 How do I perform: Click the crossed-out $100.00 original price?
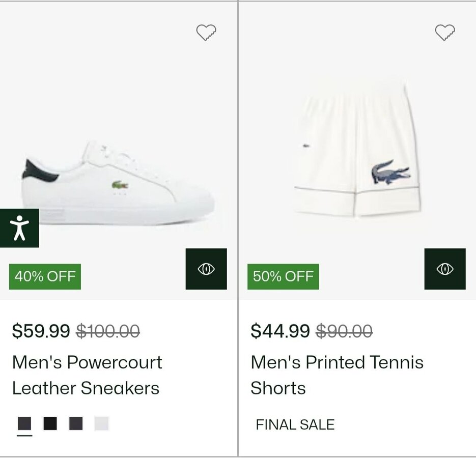tap(108, 331)
